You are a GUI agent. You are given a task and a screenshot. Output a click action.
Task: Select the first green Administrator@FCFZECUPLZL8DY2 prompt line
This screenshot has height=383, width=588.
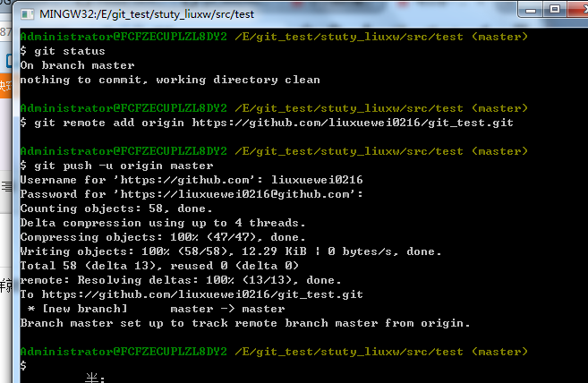274,37
